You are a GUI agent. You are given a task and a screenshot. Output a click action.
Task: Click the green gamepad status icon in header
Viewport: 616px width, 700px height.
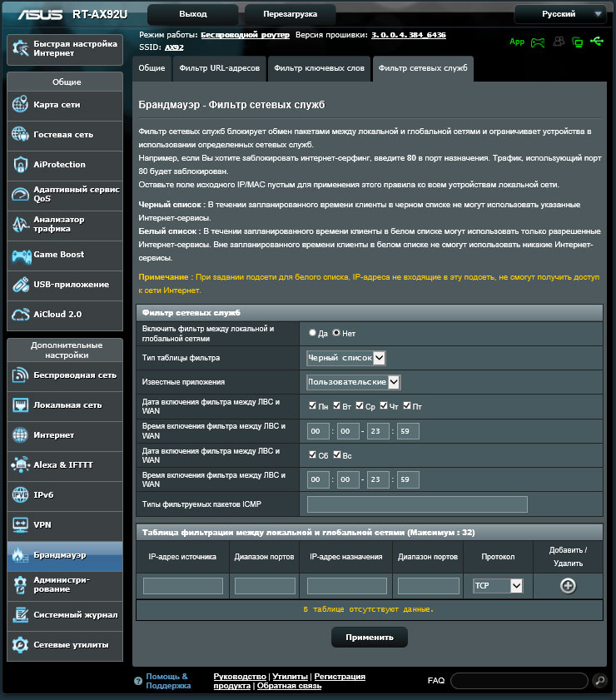538,42
